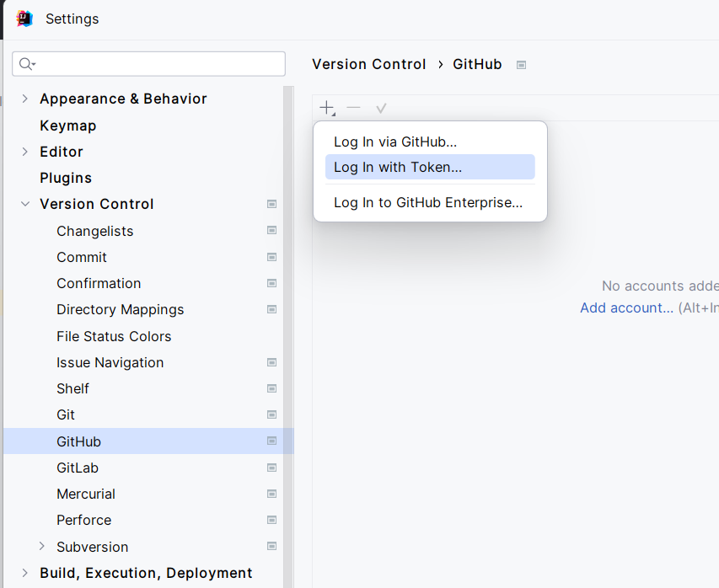Expand the Editor section
Image resolution: width=719 pixels, height=588 pixels.
pos(25,152)
